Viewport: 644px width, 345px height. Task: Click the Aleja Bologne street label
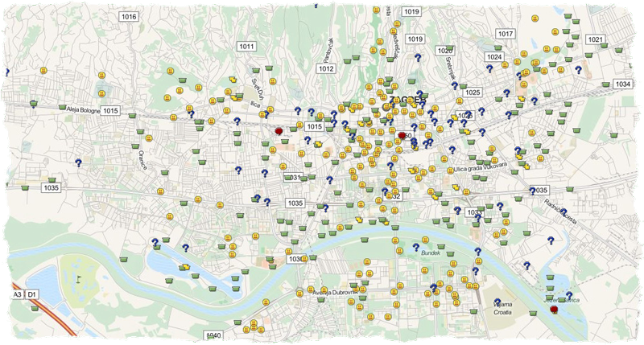[x=83, y=110]
